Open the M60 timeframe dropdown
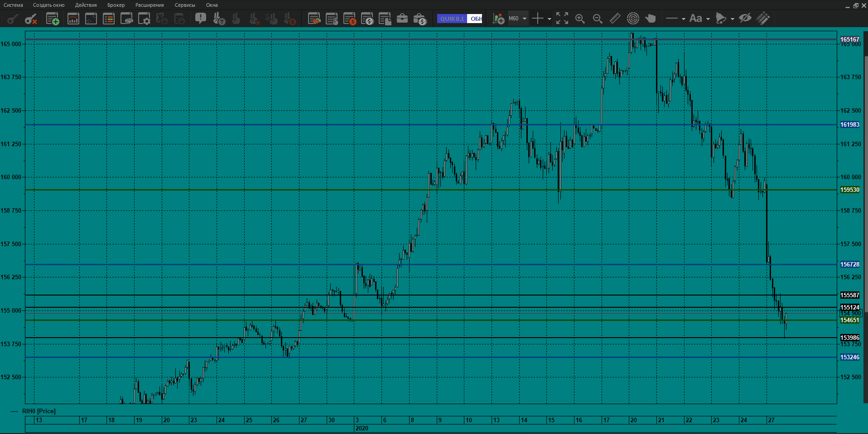 [x=518, y=19]
